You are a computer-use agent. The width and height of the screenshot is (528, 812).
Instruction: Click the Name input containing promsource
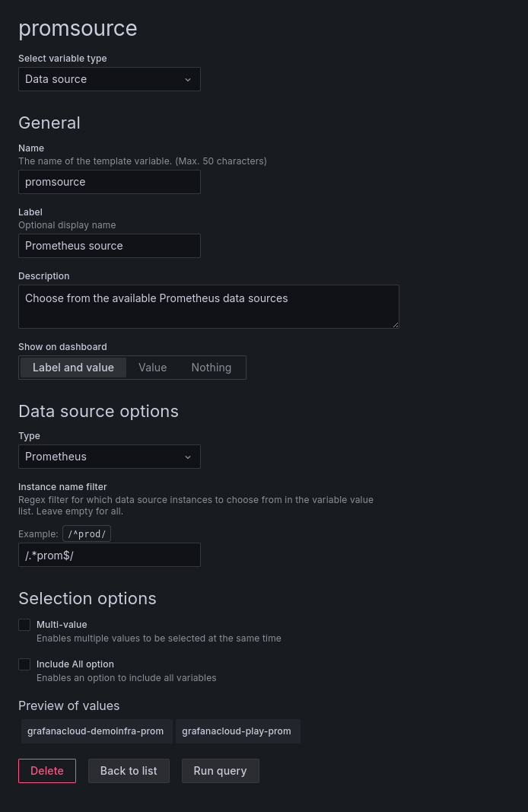tap(110, 181)
